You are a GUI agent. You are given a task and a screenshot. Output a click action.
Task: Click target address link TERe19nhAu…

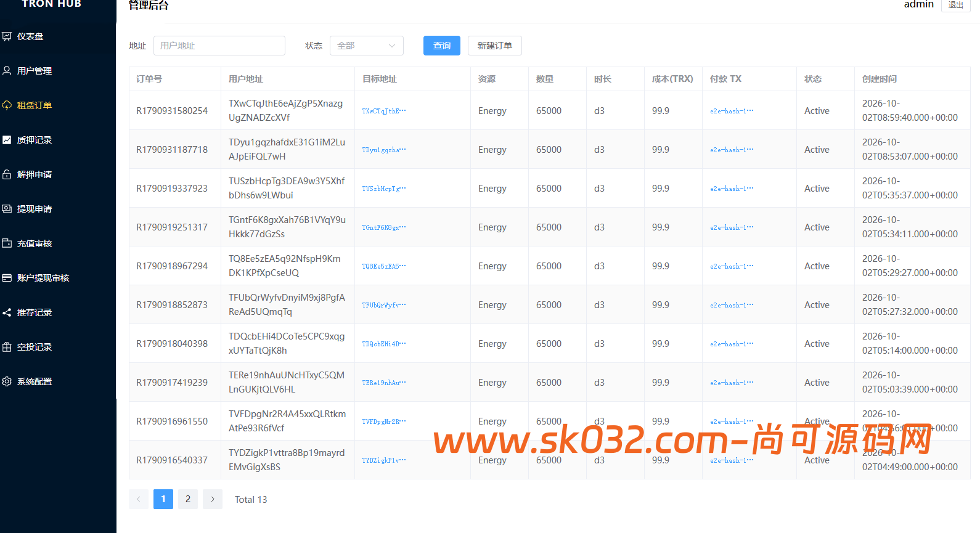(384, 383)
